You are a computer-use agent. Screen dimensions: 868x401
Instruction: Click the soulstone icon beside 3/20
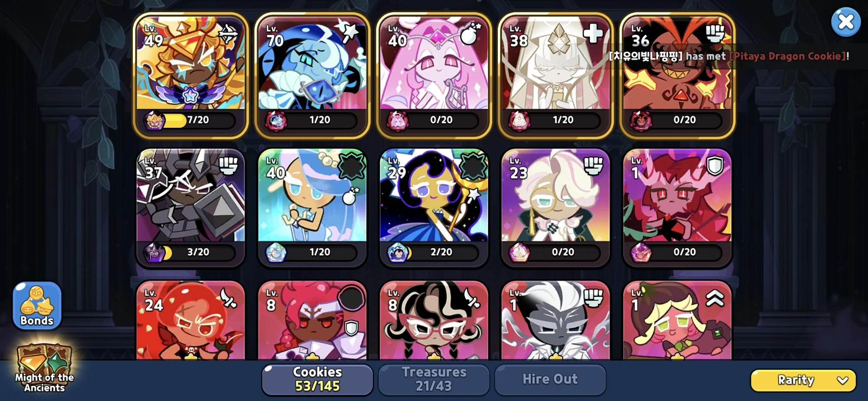point(154,252)
